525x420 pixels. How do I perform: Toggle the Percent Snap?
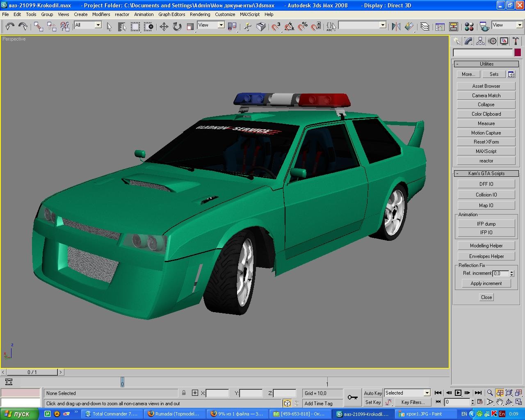[302, 27]
